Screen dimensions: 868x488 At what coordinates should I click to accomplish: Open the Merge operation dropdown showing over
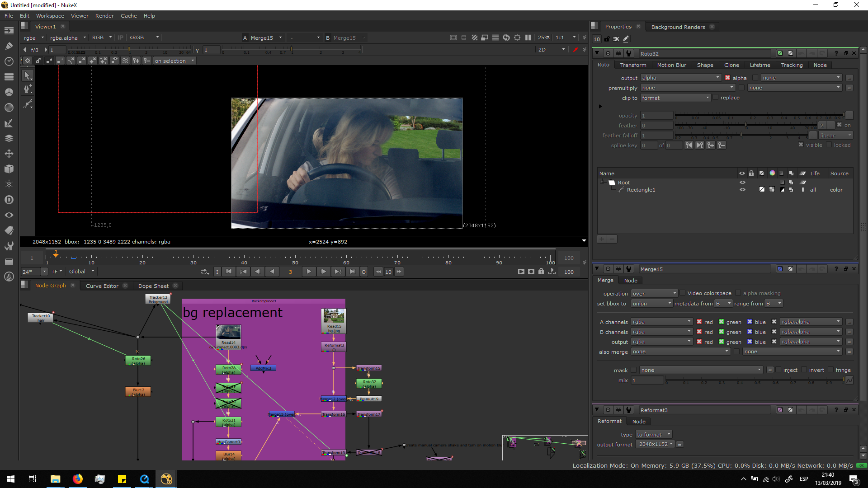(x=654, y=293)
